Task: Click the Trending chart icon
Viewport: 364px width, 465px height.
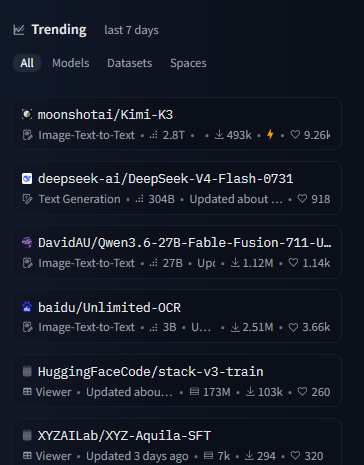Action: click(19, 30)
